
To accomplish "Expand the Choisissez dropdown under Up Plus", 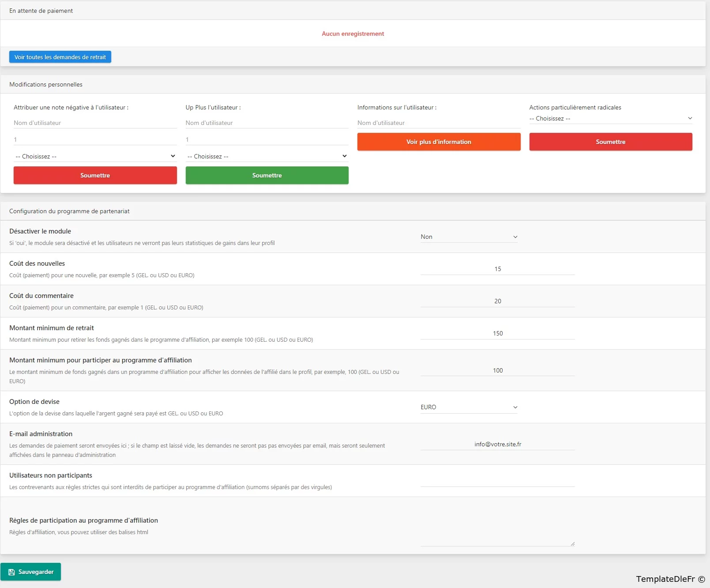I will pyautogui.click(x=267, y=156).
